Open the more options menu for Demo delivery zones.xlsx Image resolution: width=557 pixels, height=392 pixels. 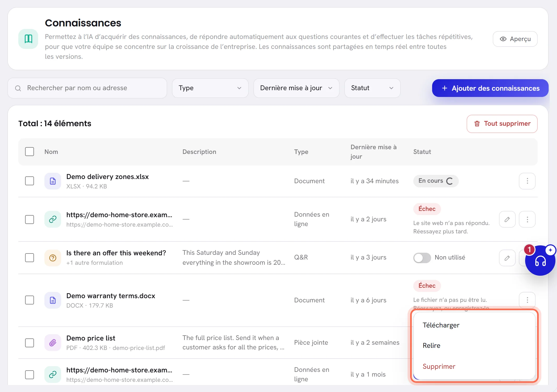tap(527, 181)
